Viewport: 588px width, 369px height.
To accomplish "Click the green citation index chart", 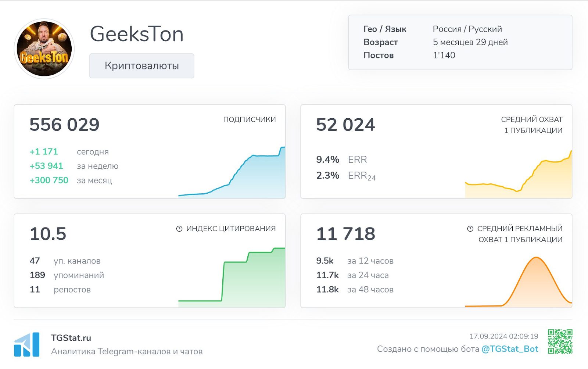I will tap(232, 277).
